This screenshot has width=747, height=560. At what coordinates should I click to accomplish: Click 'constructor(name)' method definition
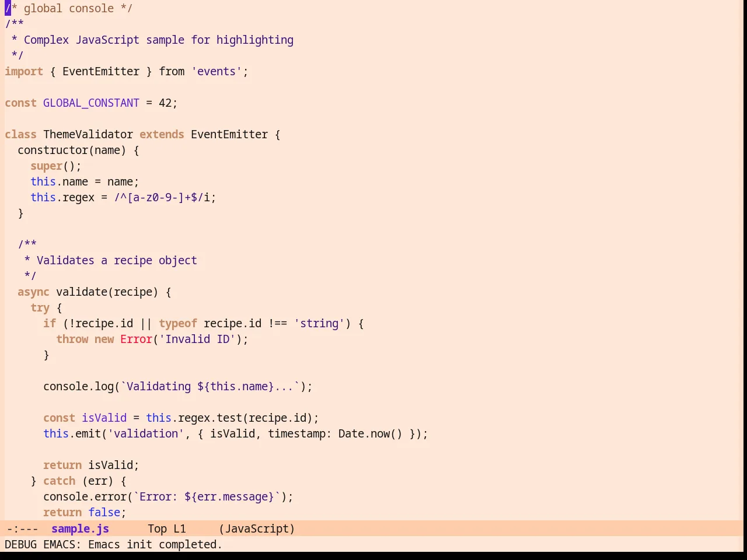click(x=72, y=150)
